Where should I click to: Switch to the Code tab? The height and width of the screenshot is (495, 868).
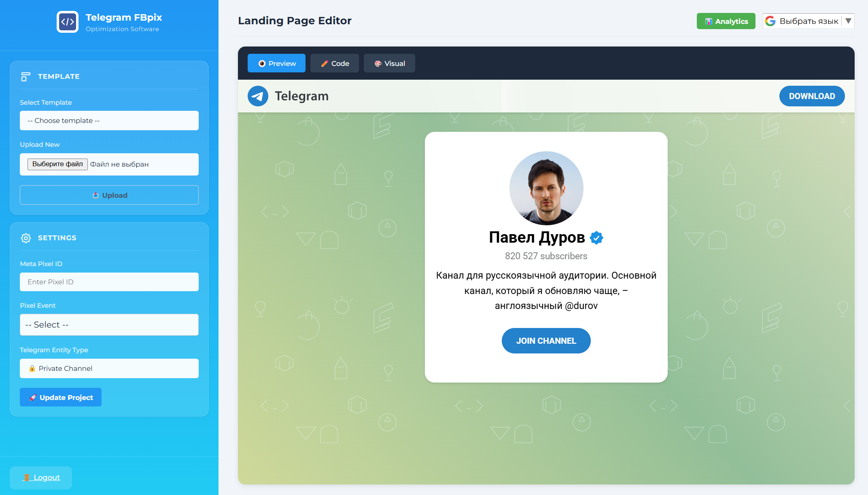tap(334, 63)
